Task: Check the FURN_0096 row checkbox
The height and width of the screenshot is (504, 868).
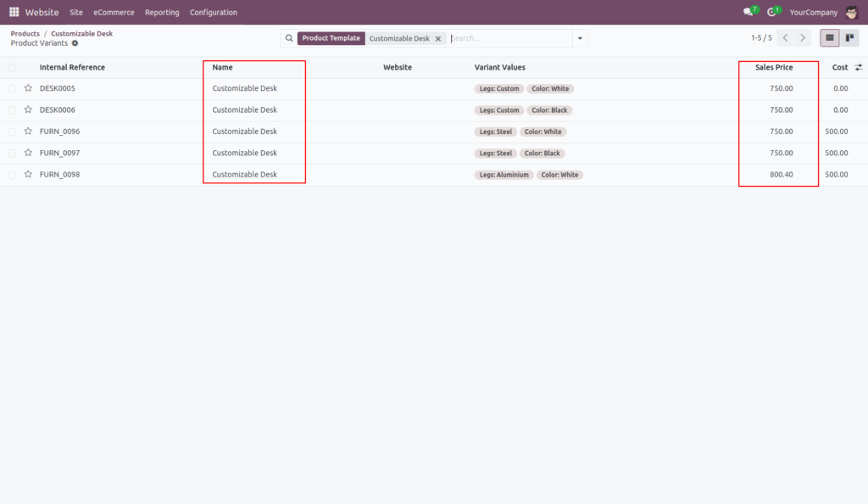Action: click(x=11, y=132)
